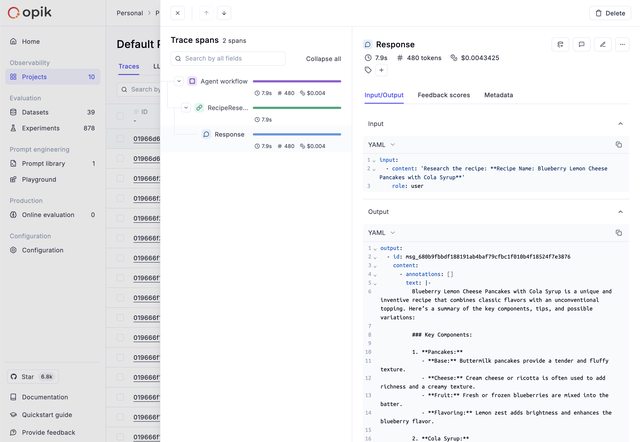The height and width of the screenshot is (442, 640).
Task: Click the edit pencil icon
Action: (602, 44)
